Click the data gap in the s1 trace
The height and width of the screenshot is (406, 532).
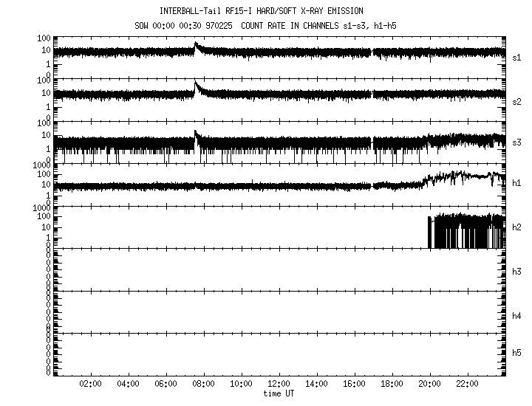372,52
